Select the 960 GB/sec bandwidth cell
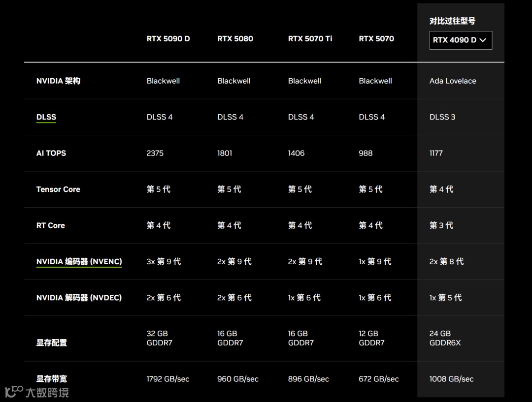Screen dimensions: 532x402 click(238, 379)
